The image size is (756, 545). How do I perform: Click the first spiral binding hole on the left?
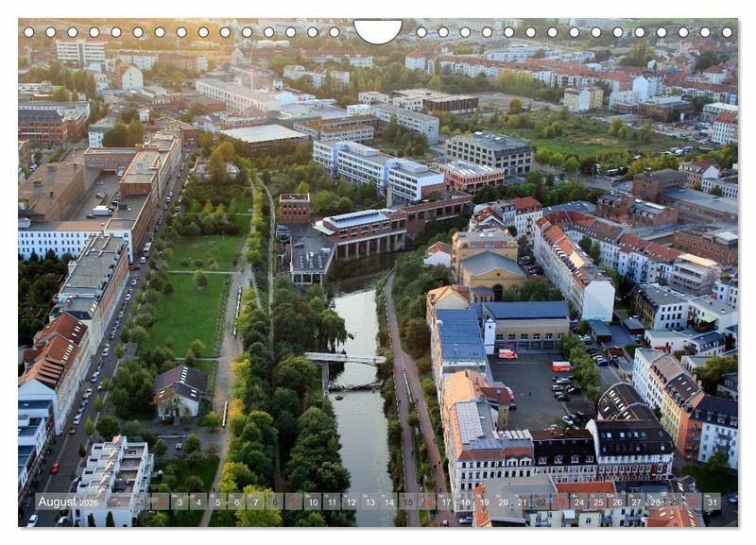28,32
